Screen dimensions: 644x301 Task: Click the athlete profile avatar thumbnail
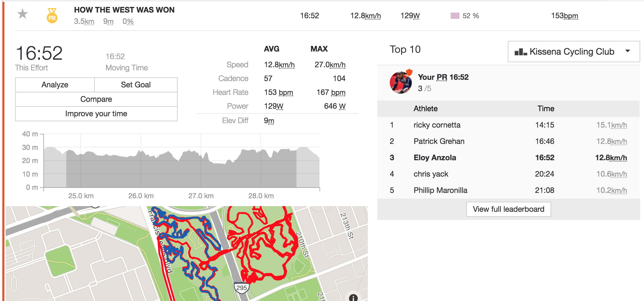401,82
